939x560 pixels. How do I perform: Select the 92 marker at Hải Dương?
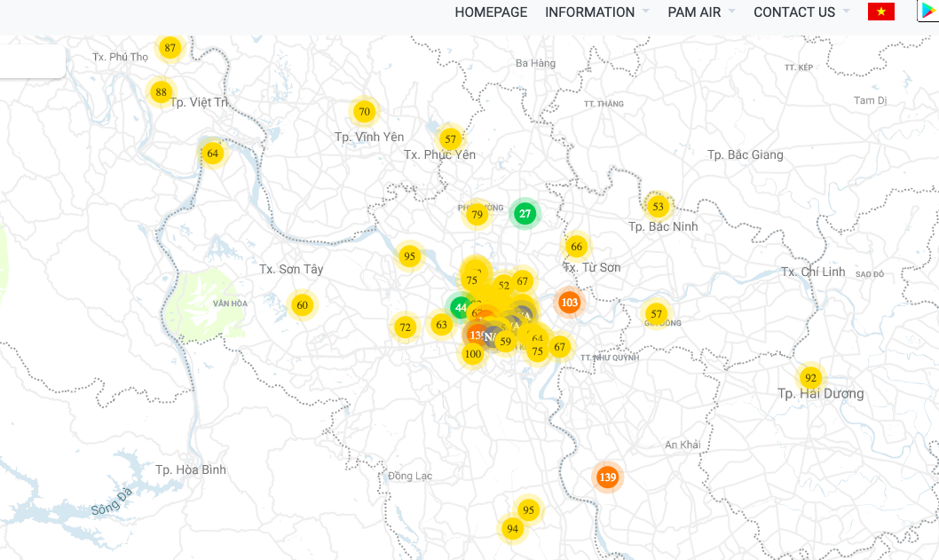(810, 378)
